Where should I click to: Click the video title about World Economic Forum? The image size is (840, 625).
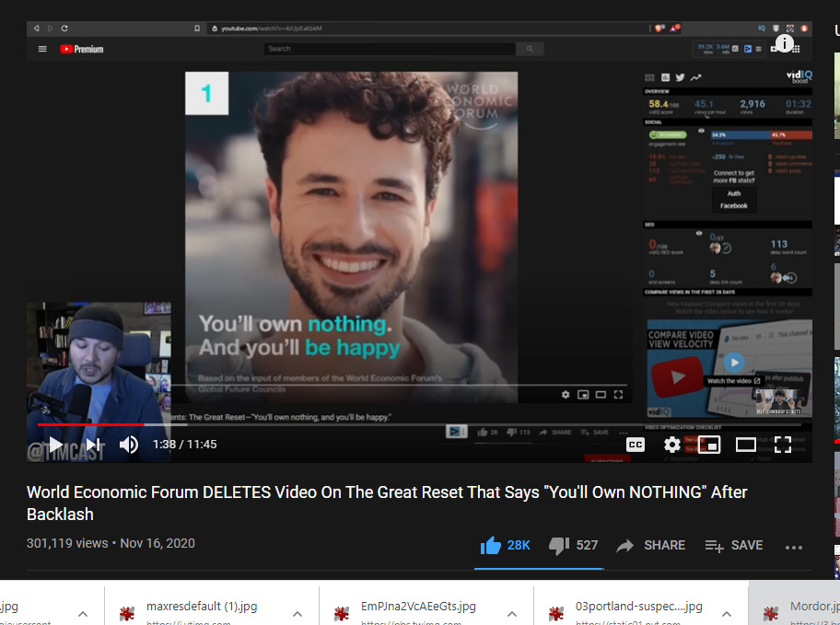[387, 503]
